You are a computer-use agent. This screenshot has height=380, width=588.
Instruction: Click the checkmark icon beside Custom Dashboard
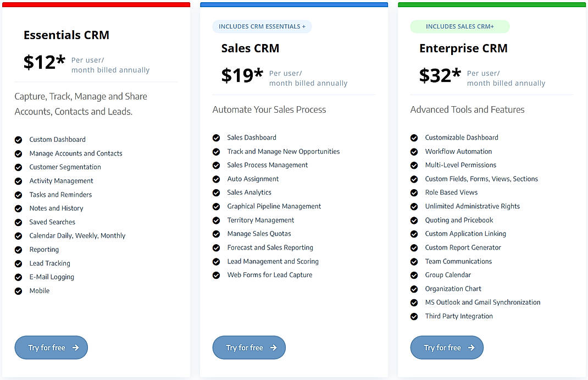18,140
